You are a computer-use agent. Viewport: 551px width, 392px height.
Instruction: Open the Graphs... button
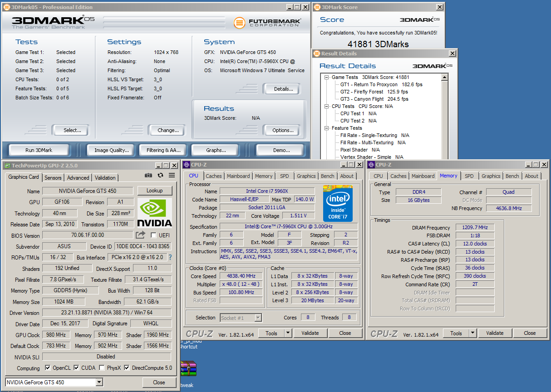coord(216,150)
